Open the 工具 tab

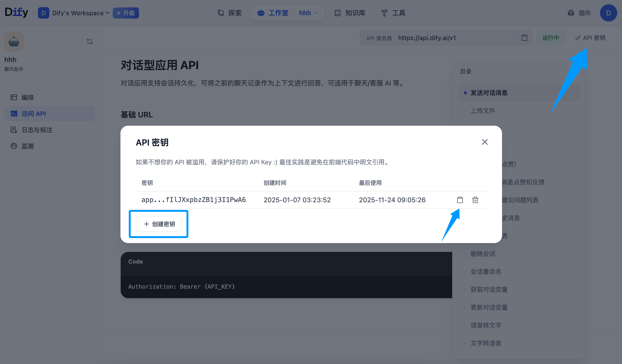(393, 13)
